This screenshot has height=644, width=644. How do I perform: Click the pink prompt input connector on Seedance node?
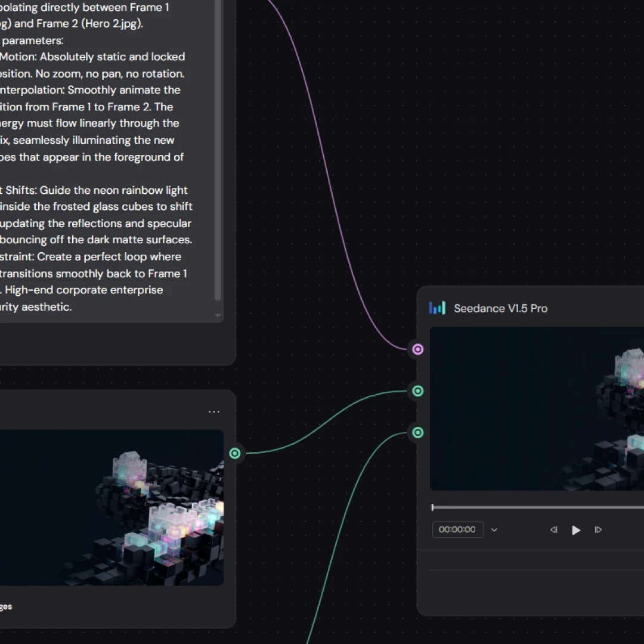[417, 349]
